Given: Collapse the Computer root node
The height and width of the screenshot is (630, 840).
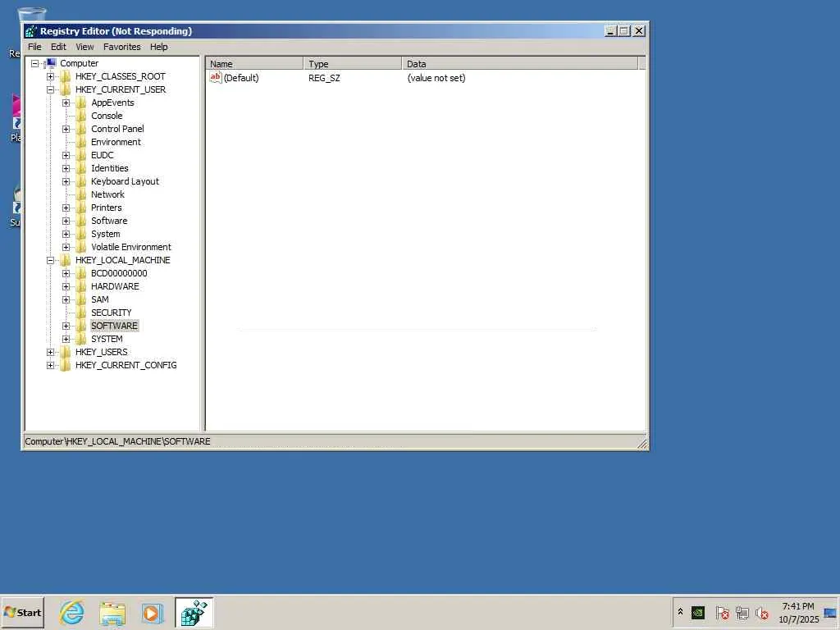Looking at the screenshot, I should pyautogui.click(x=34, y=63).
